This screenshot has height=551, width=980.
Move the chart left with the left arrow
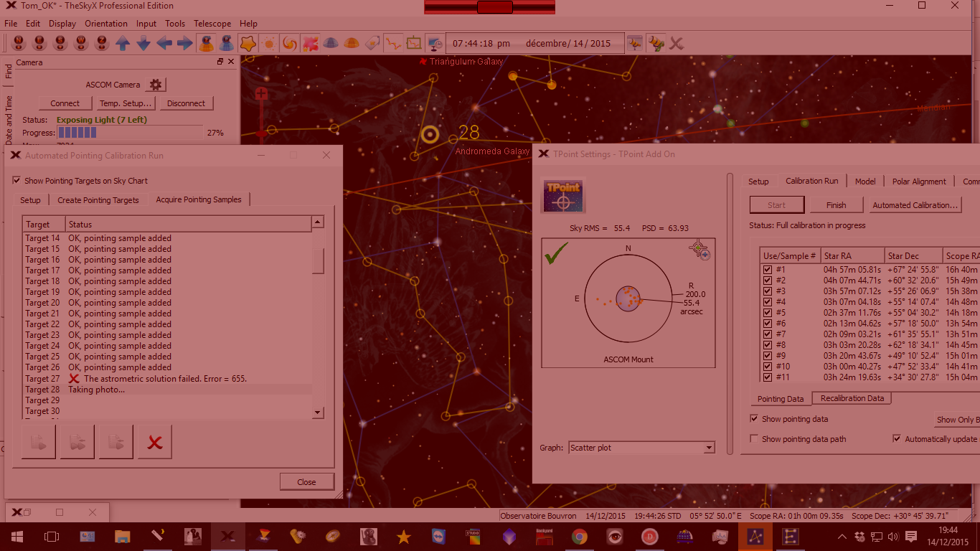(x=164, y=43)
